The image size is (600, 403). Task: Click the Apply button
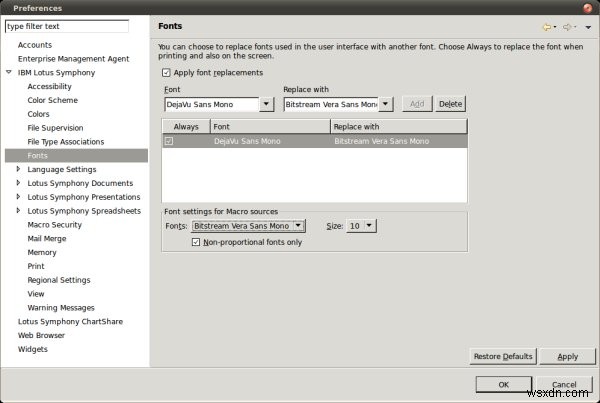point(567,356)
